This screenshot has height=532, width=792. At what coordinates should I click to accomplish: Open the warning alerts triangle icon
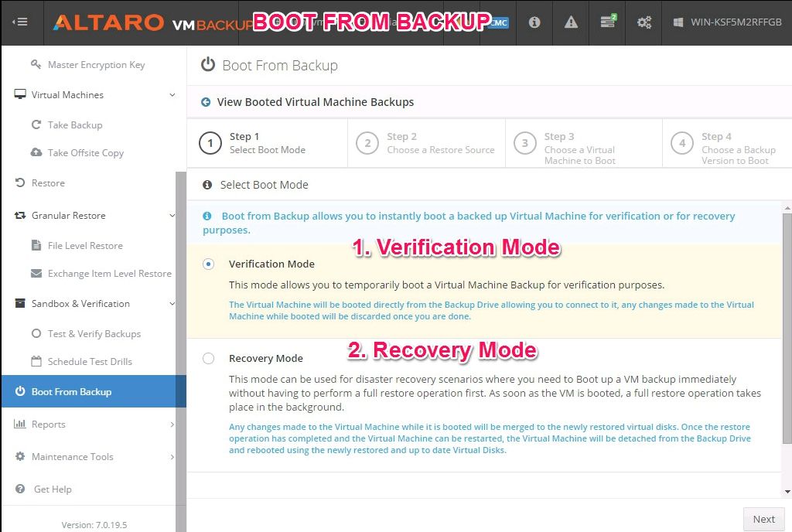pyautogui.click(x=571, y=22)
